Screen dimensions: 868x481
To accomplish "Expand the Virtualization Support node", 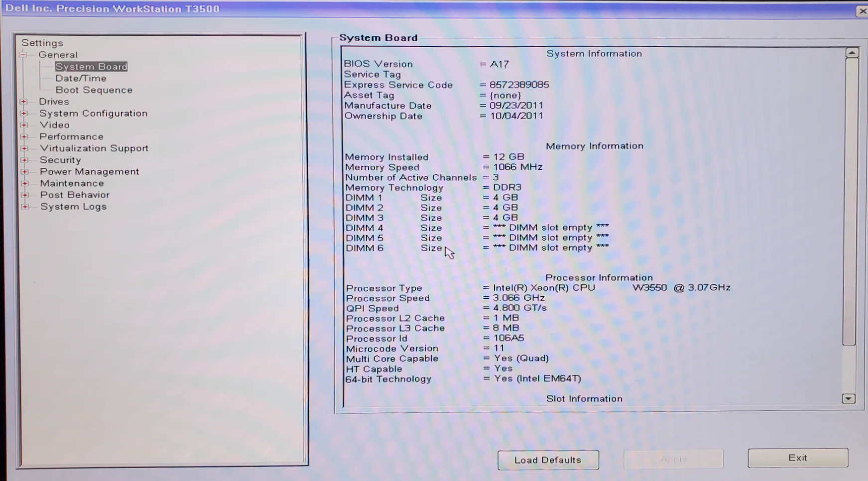I will click(24, 148).
